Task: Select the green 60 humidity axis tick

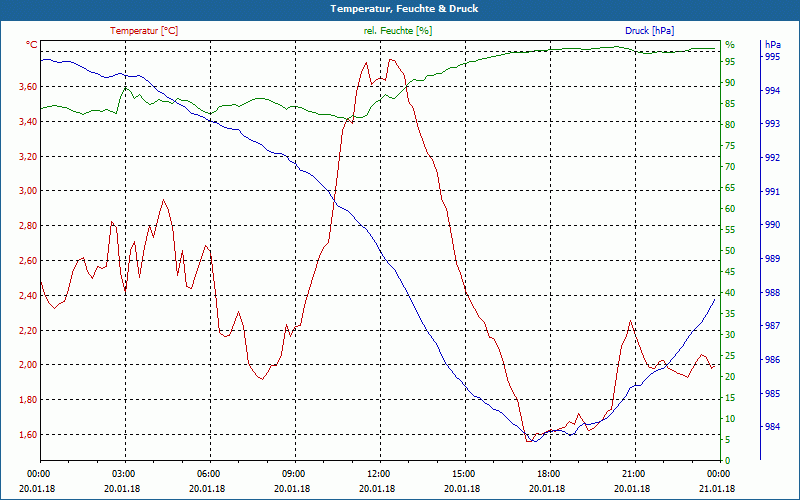Action: click(730, 209)
